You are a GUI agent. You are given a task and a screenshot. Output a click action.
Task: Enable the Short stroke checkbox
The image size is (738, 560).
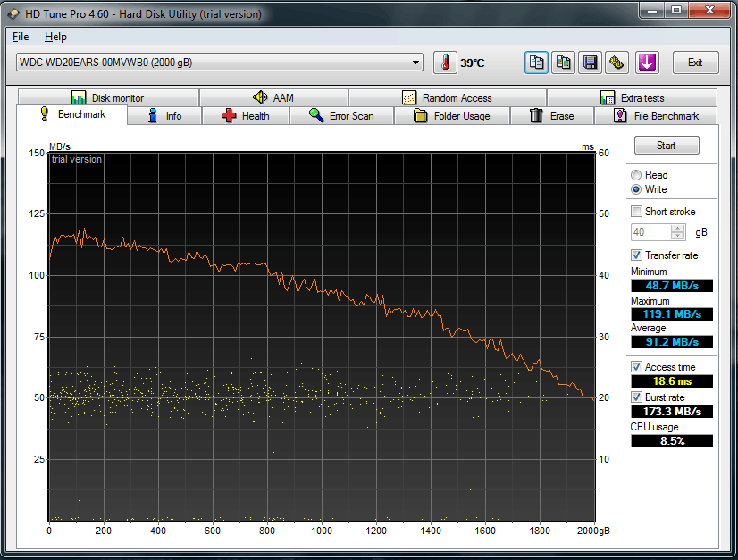pyautogui.click(x=636, y=212)
